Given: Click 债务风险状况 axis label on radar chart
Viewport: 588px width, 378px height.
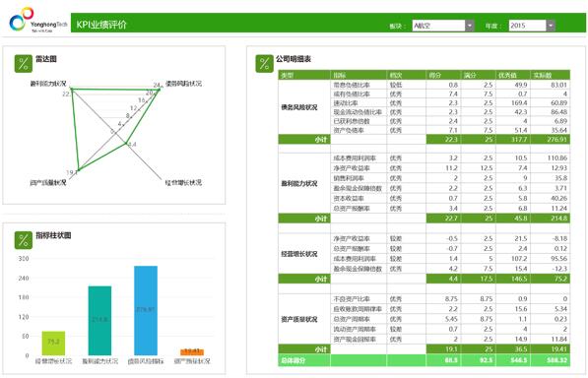Looking at the screenshot, I should point(184,83).
